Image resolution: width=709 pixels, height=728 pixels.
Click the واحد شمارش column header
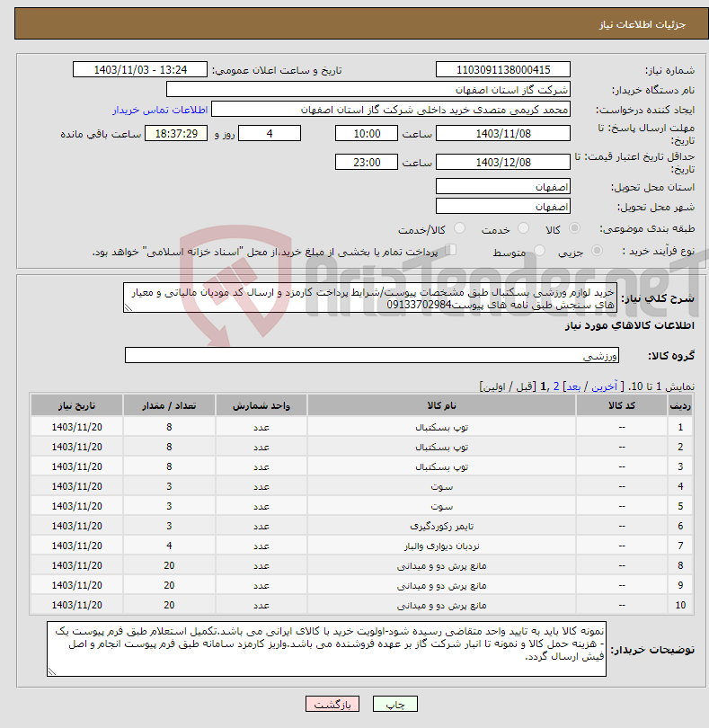261,405
